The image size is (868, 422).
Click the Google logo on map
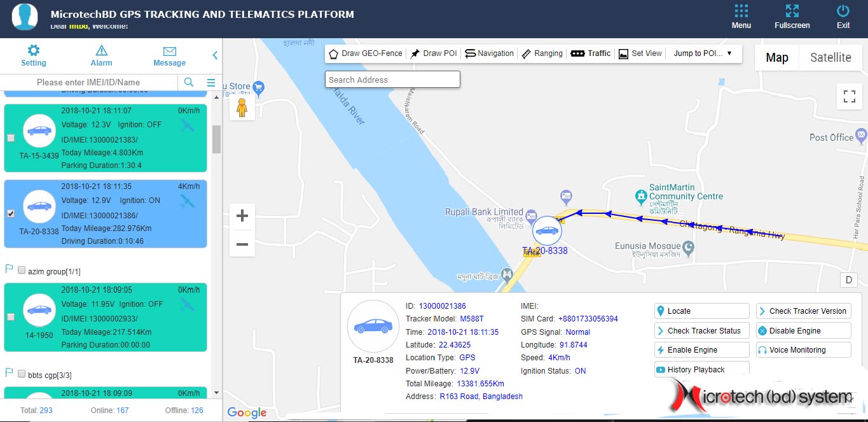[x=247, y=412]
